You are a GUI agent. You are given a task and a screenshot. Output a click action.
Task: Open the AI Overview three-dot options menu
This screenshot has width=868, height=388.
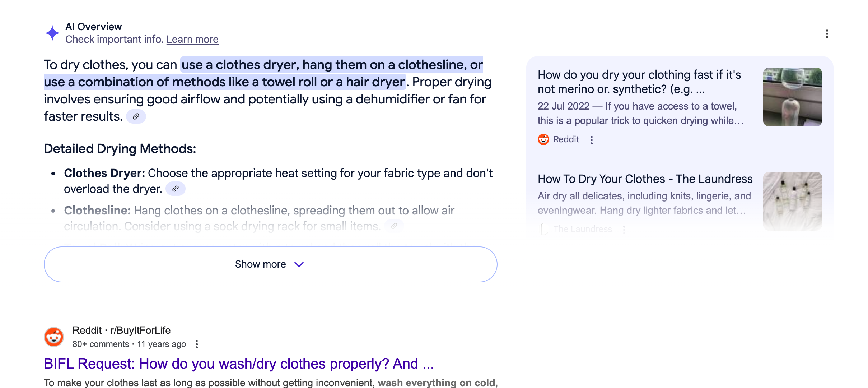(x=827, y=34)
